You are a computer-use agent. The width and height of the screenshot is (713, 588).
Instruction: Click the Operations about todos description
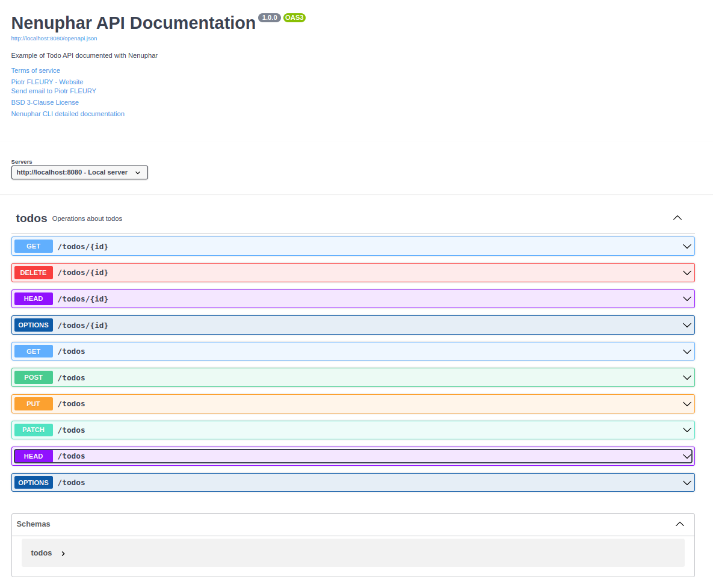point(87,218)
